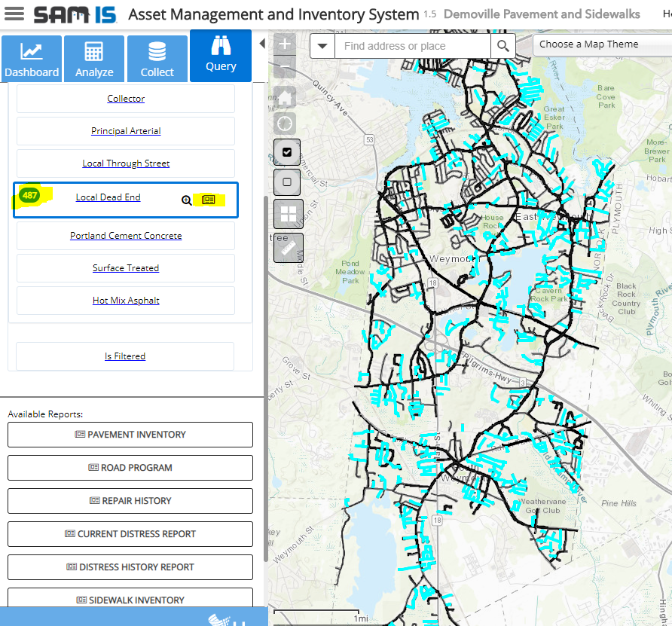
Task: Open the basemap grid tool
Action: point(288,214)
